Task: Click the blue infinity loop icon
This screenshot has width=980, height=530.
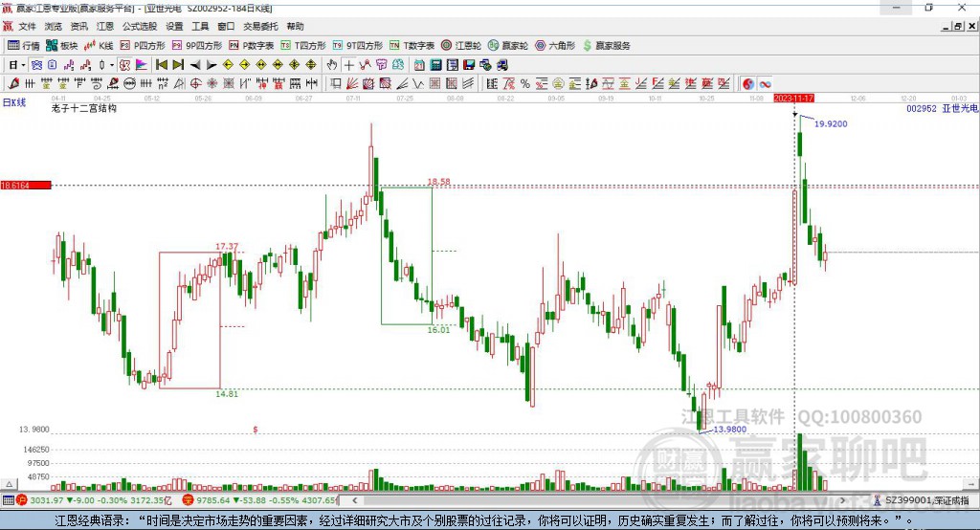Action: (765, 84)
